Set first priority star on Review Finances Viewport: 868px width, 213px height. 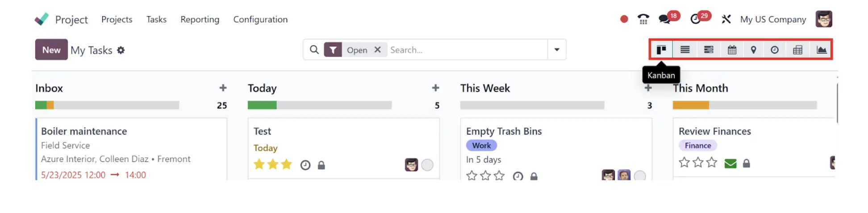[x=684, y=162]
